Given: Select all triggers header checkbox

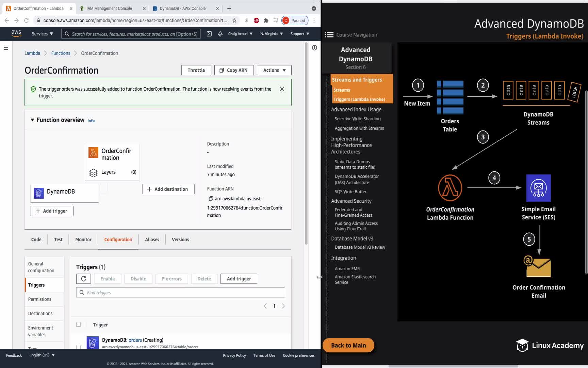Looking at the screenshot, I should tap(79, 324).
